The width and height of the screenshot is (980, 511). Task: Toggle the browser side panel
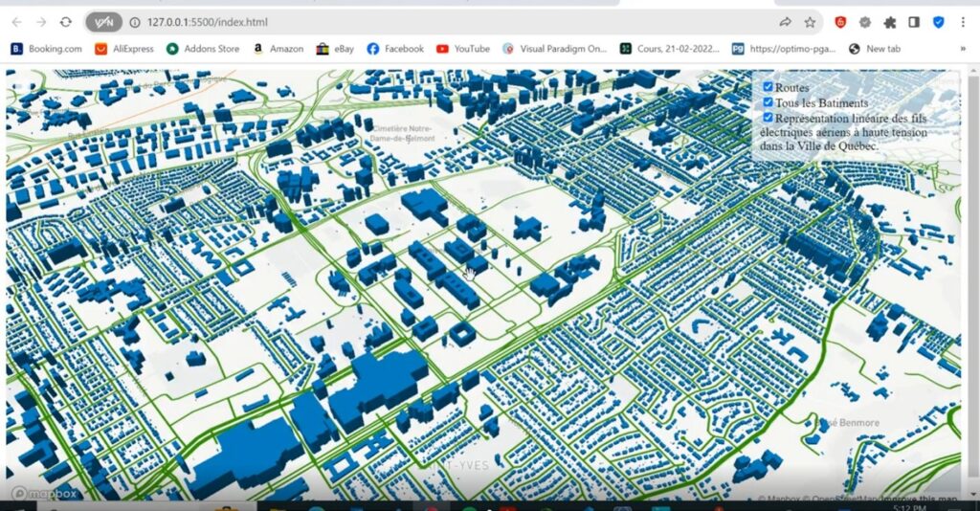click(x=914, y=23)
